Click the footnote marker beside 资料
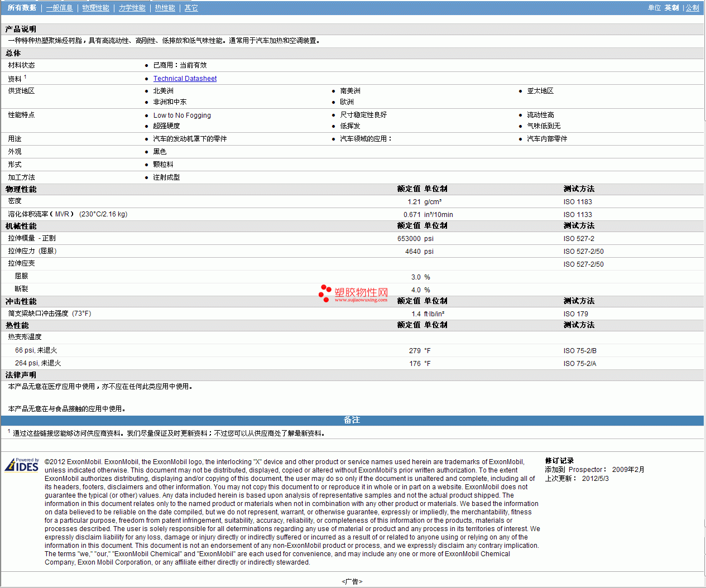Screen dimensions: 706x588 point(25,77)
